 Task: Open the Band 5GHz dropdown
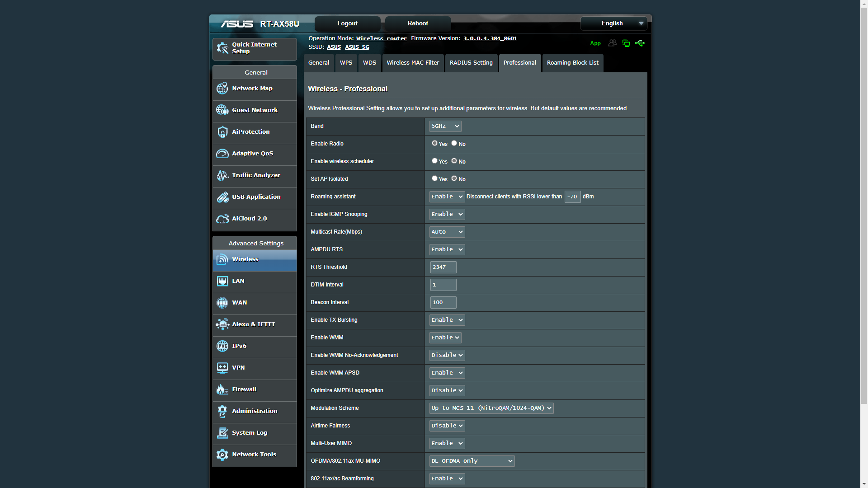click(x=445, y=126)
